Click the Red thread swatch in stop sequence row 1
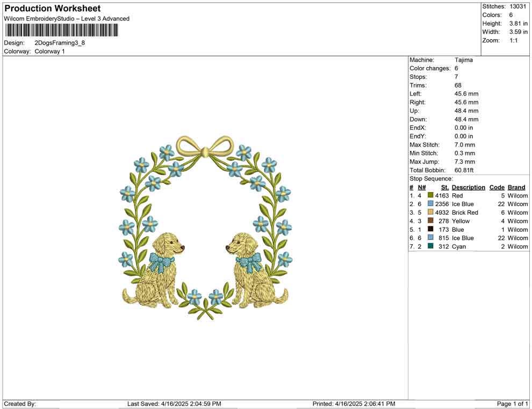This screenshot has width=532, height=409. tap(430, 195)
